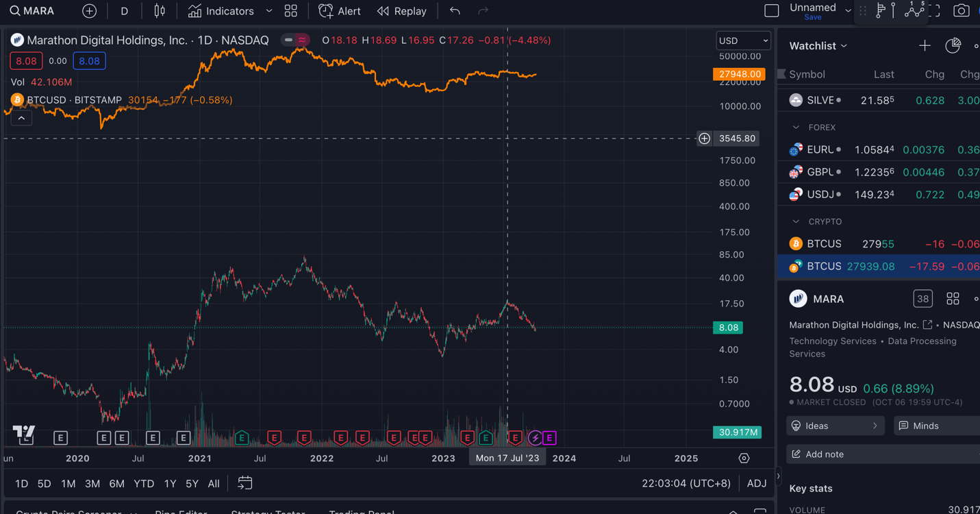Toggle ADJ adjusted price data

pyautogui.click(x=756, y=483)
